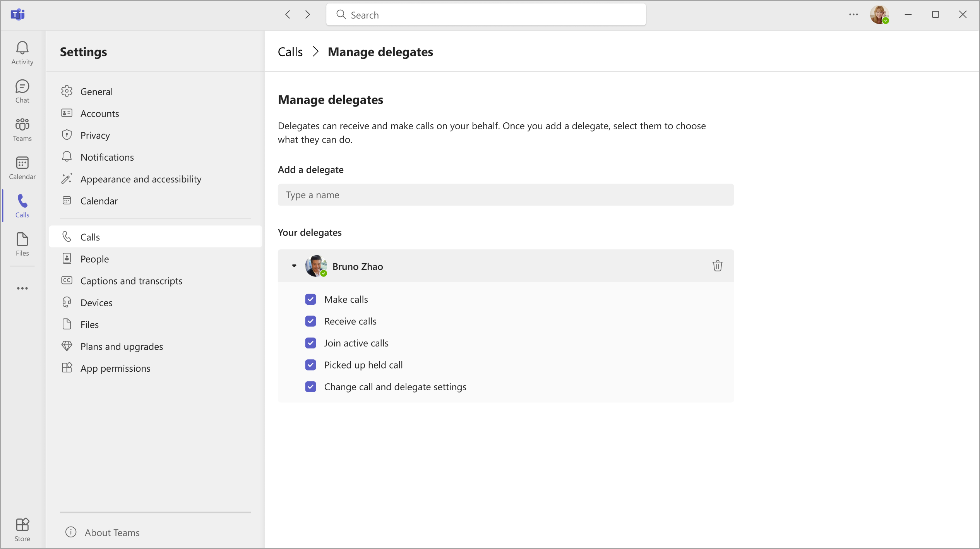Disable the Receive calls permission checkbox
Viewport: 980px width, 549px height.
coord(310,321)
